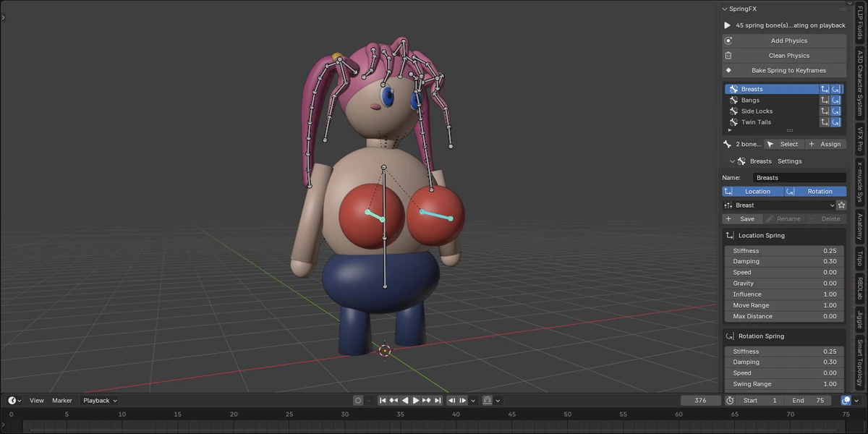The width and height of the screenshot is (868, 434).
Task: Click the Name field containing Breasts
Action: pyautogui.click(x=799, y=177)
